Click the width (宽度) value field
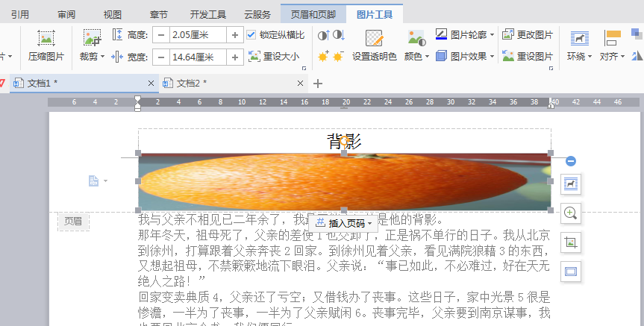The height and width of the screenshot is (326, 644). [x=198, y=57]
